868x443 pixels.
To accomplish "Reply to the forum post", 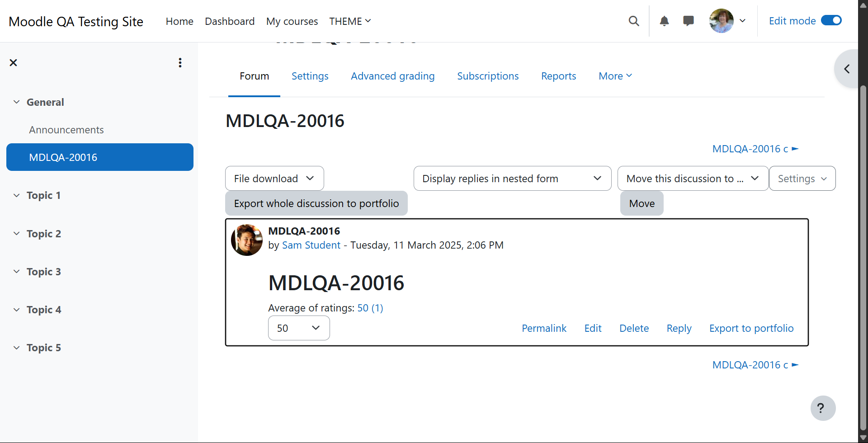I will point(679,328).
